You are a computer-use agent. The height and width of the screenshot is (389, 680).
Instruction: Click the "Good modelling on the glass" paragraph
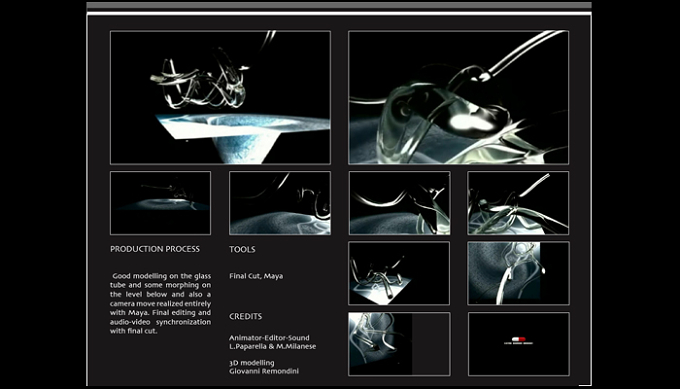[160, 303]
